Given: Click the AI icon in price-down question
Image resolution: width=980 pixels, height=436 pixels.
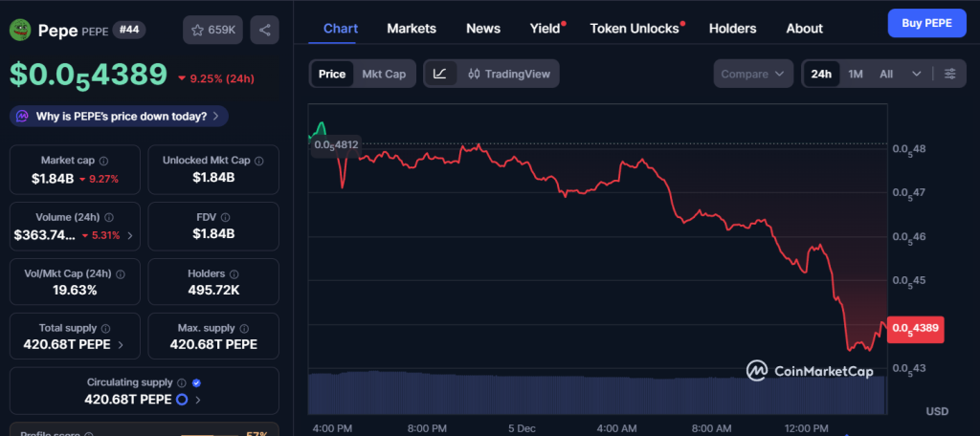Looking at the screenshot, I should pos(23,117).
